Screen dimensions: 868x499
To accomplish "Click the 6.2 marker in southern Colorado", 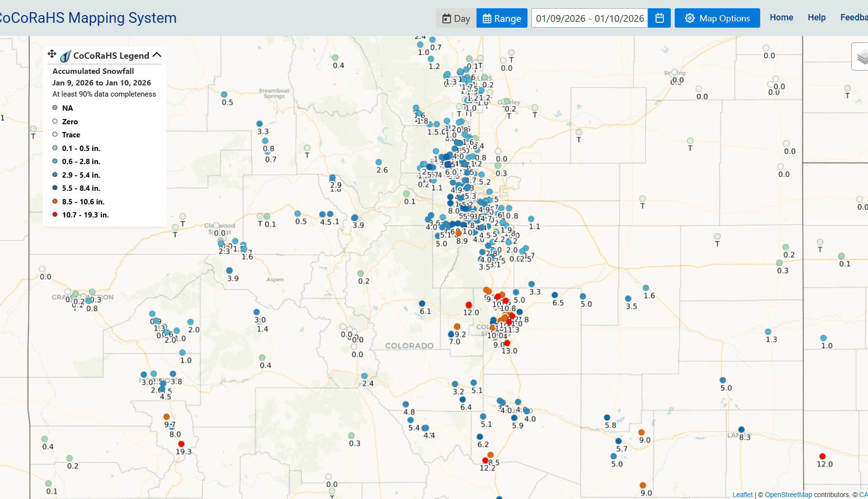I will (x=479, y=437).
